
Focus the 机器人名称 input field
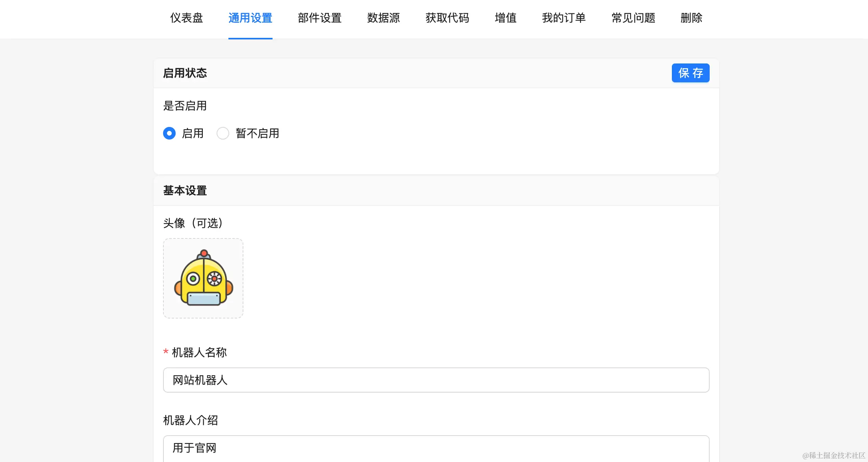[436, 380]
